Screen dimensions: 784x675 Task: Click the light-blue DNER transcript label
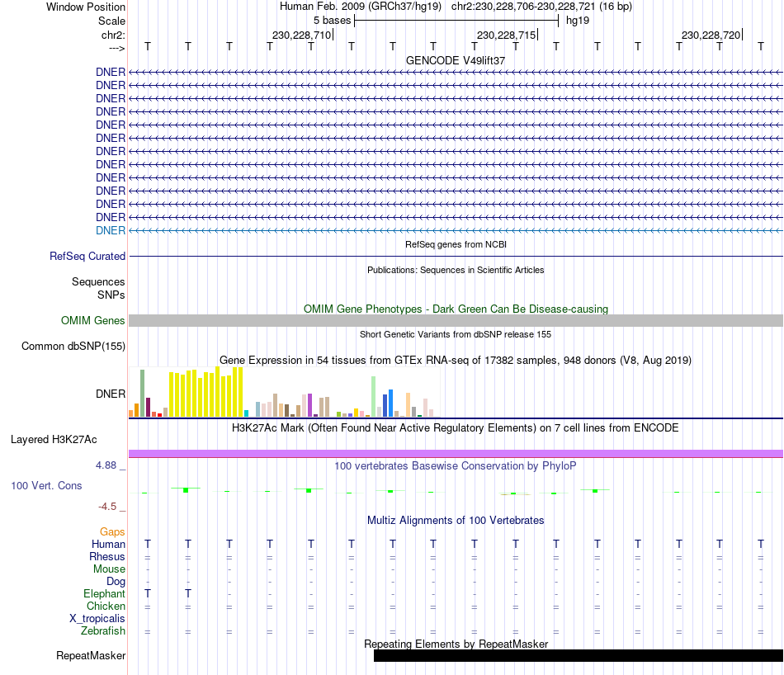click(111, 230)
